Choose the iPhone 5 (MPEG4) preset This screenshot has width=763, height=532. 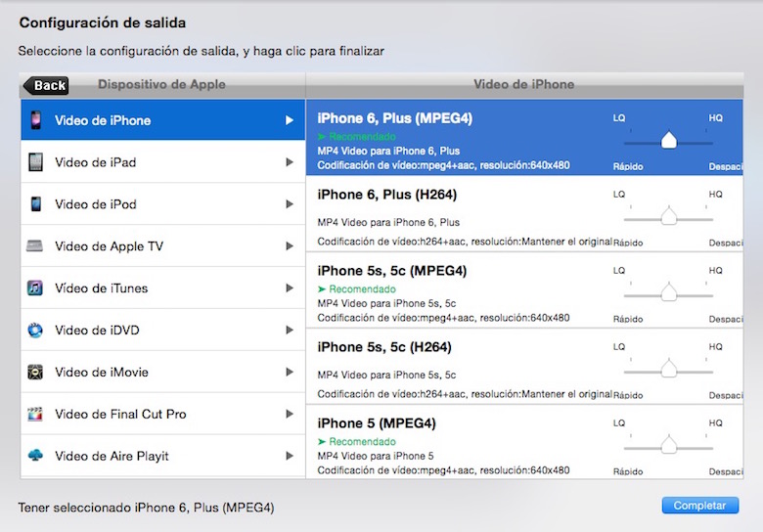point(524,442)
